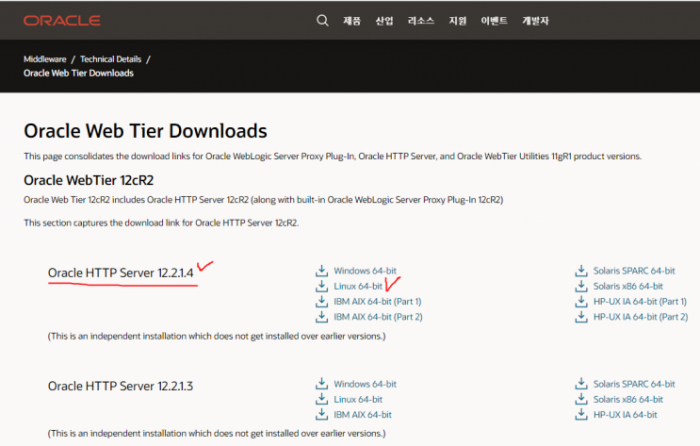Image resolution: width=700 pixels, height=446 pixels.
Task: Download HP-UX IA 64-bit (Part 2) link
Action: click(x=641, y=317)
